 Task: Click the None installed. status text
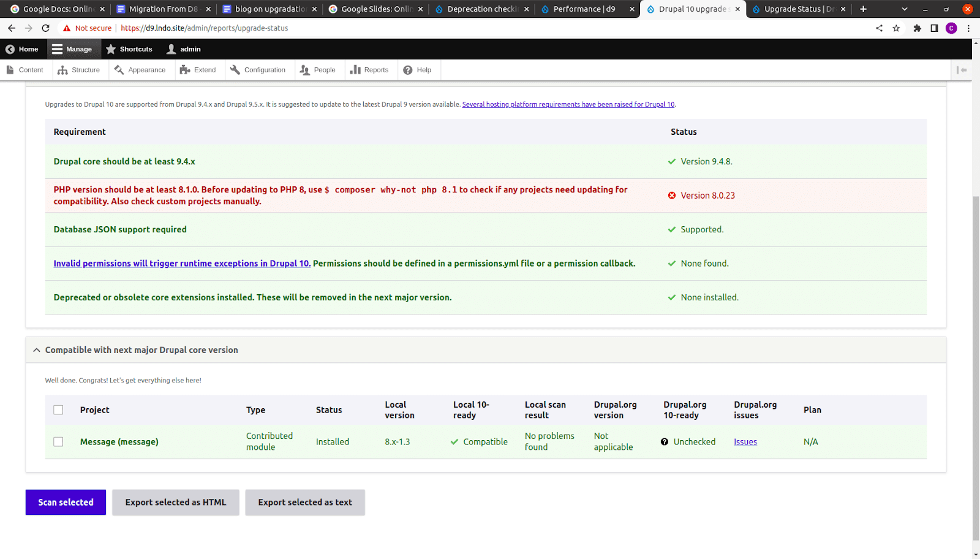pos(709,298)
